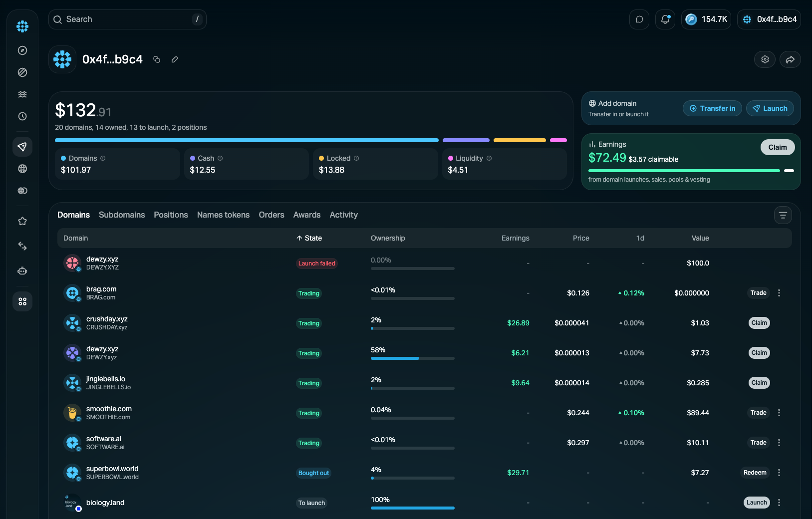This screenshot has width=812, height=519.
Task: Sort by the Value column header
Action: coord(700,238)
